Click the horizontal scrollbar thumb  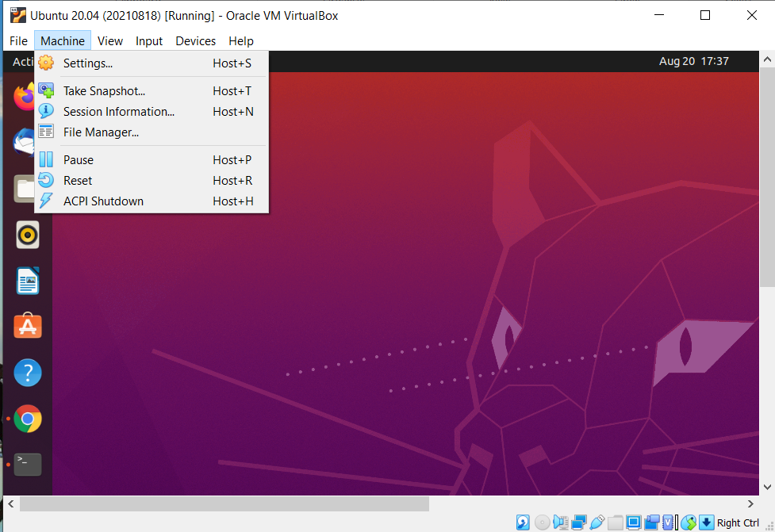pos(224,503)
